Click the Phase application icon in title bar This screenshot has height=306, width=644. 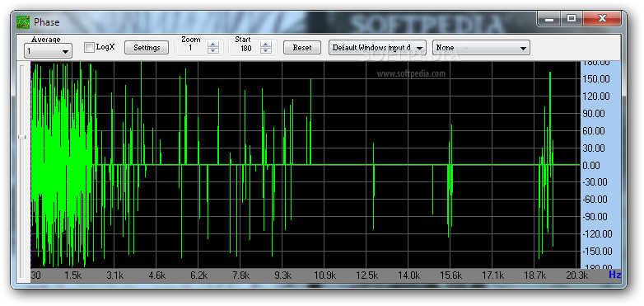(x=22, y=21)
